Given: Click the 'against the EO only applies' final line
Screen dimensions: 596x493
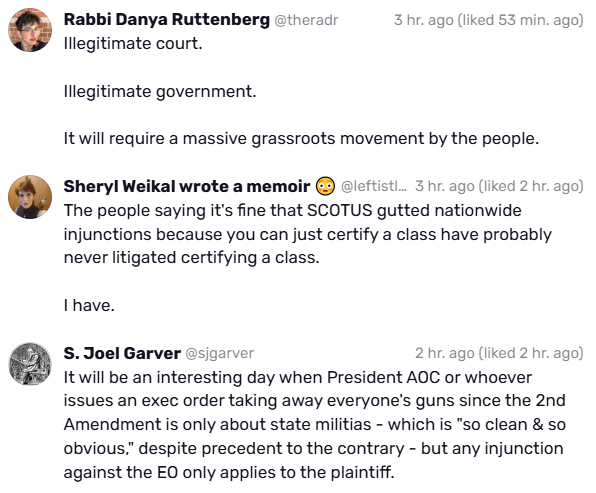Looking at the screenshot, I should tap(229, 472).
